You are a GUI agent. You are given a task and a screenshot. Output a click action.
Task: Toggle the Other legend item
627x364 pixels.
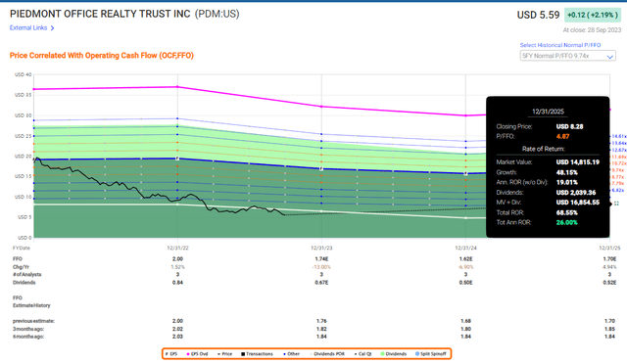[x=291, y=354]
